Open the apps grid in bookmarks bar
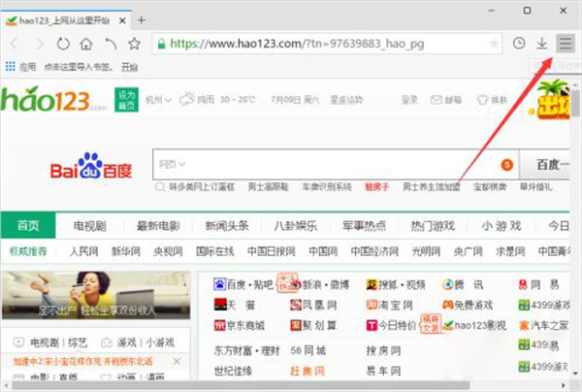 pyautogui.click(x=11, y=66)
